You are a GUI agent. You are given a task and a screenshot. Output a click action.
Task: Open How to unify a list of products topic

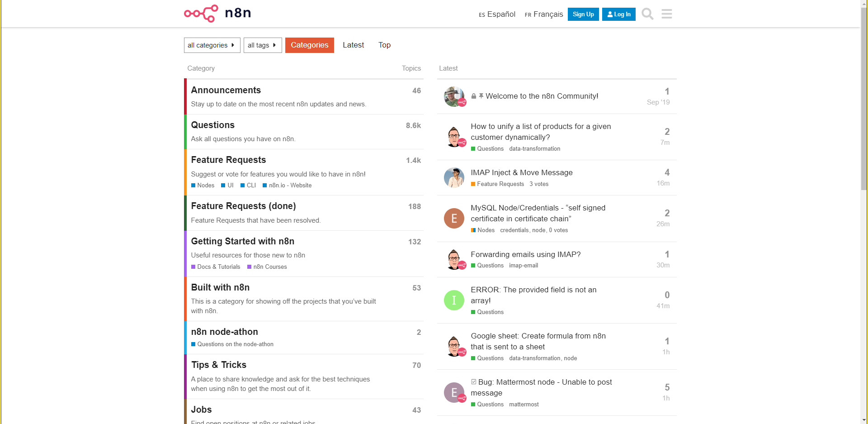click(541, 132)
